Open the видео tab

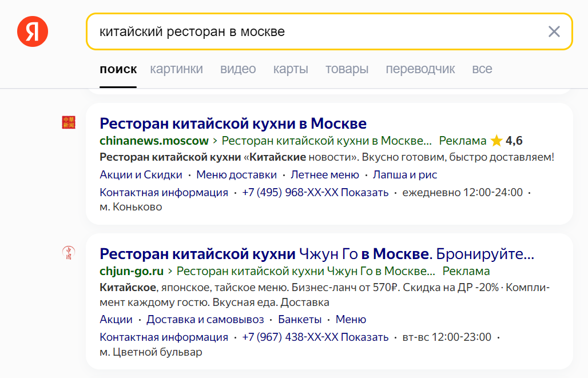[x=238, y=69]
